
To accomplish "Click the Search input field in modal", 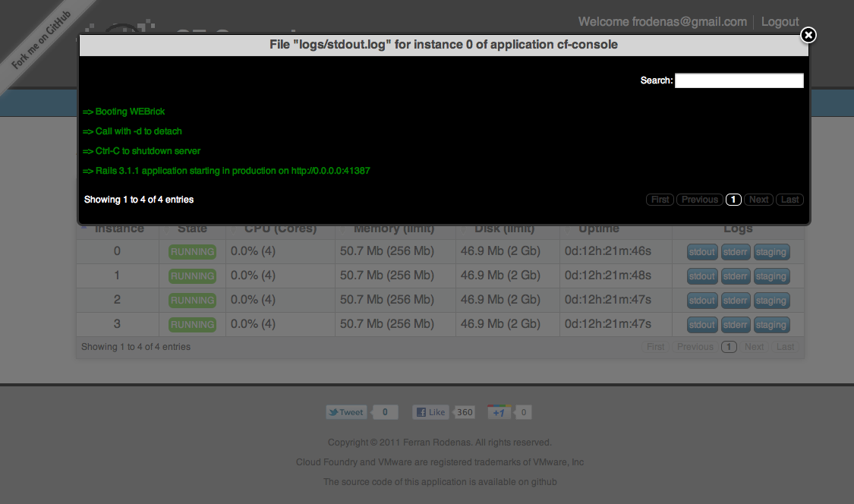I will (x=739, y=80).
